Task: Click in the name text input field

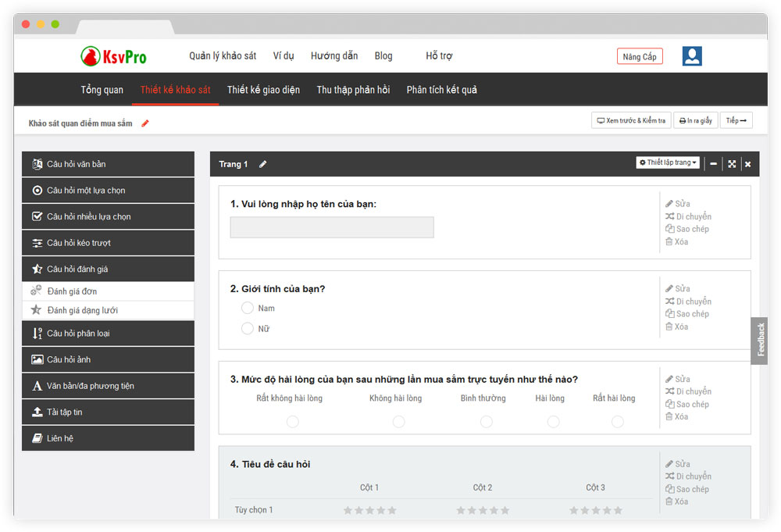Action: 332,227
